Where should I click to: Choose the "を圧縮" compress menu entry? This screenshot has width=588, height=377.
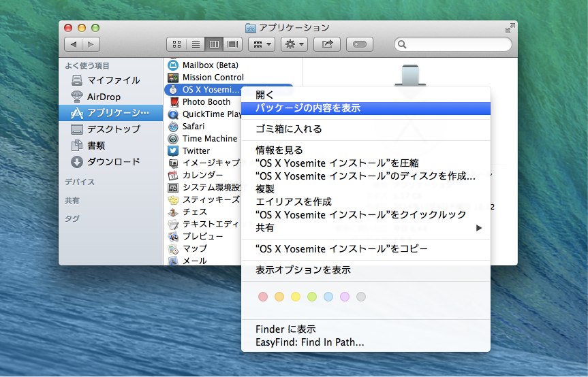click(x=366, y=163)
